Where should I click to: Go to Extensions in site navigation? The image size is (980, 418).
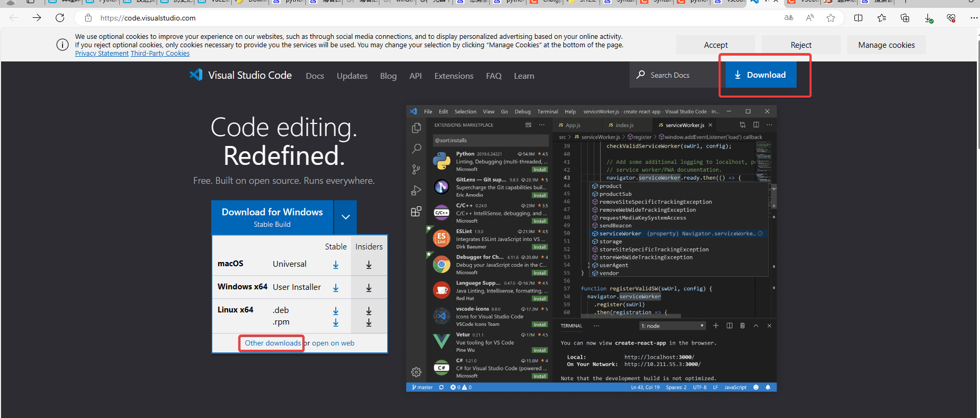tap(454, 76)
